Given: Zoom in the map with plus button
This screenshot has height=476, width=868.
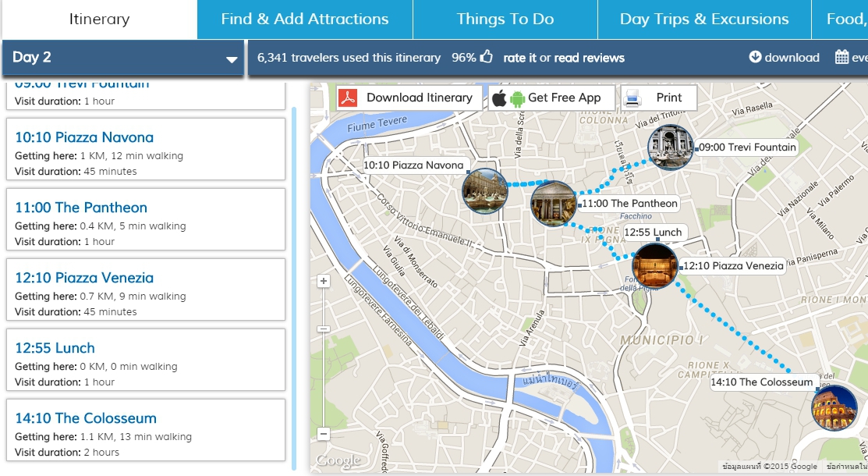Looking at the screenshot, I should pyautogui.click(x=324, y=281).
